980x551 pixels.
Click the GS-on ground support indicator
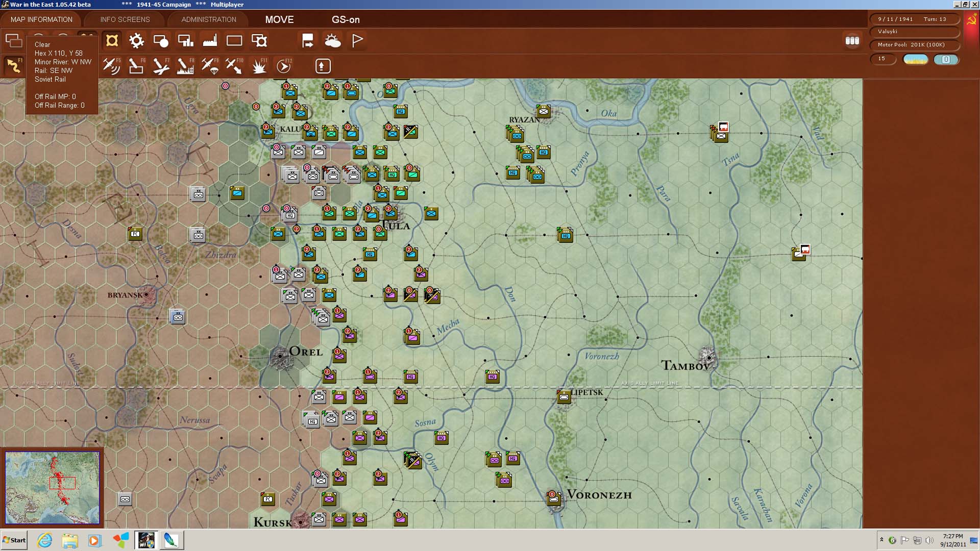coord(346,19)
